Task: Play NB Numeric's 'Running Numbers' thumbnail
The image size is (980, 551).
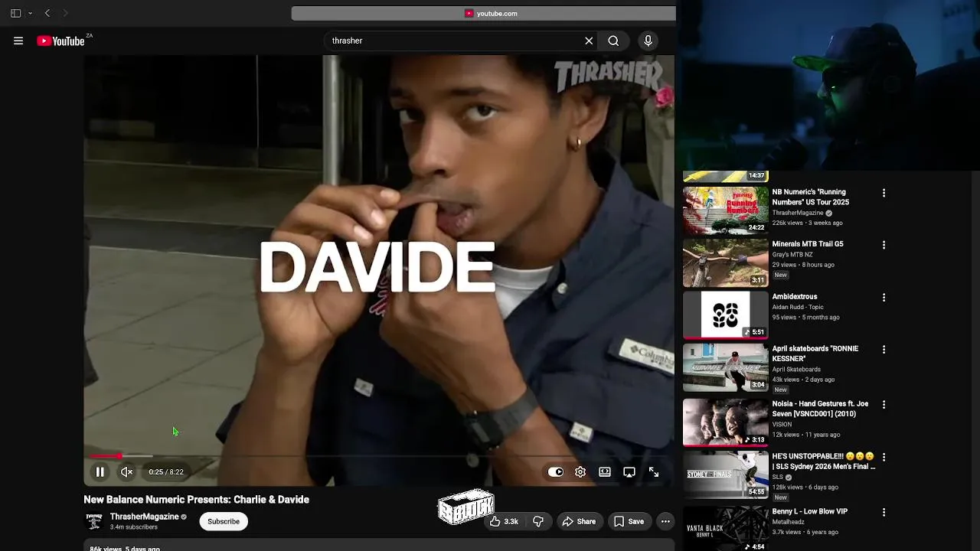Action: click(x=725, y=210)
